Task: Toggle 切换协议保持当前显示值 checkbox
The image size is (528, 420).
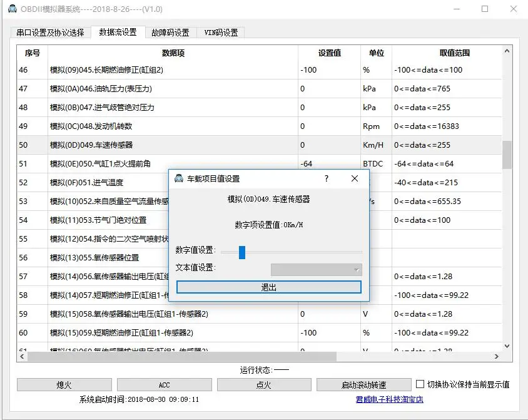Action: tap(420, 384)
